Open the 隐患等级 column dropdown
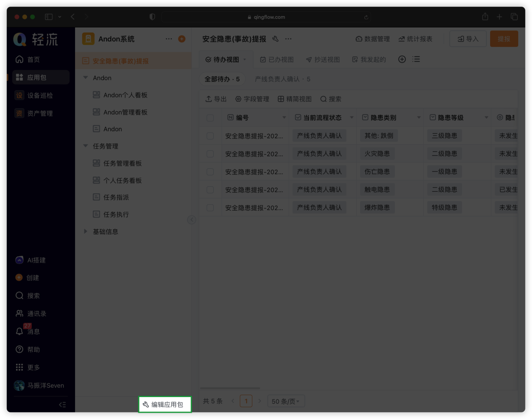The image size is (532, 419). click(x=486, y=118)
